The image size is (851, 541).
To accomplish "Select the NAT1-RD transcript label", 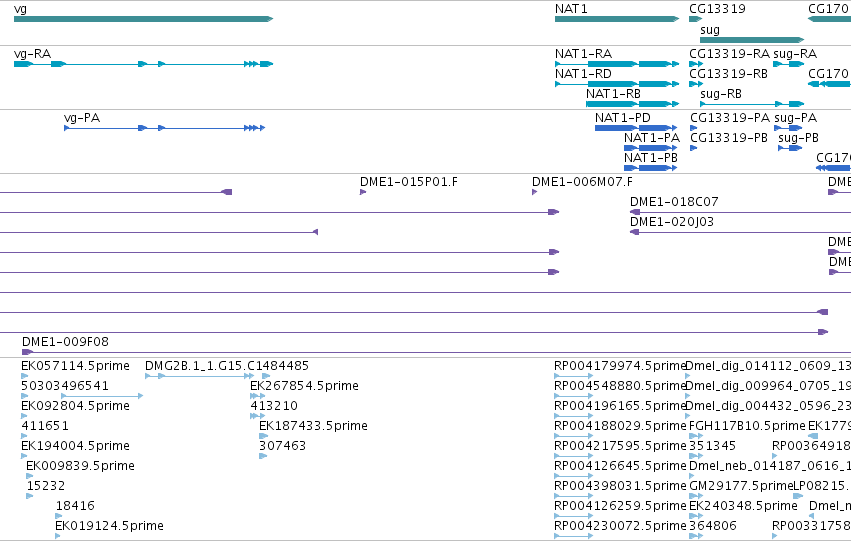I will click(583, 74).
